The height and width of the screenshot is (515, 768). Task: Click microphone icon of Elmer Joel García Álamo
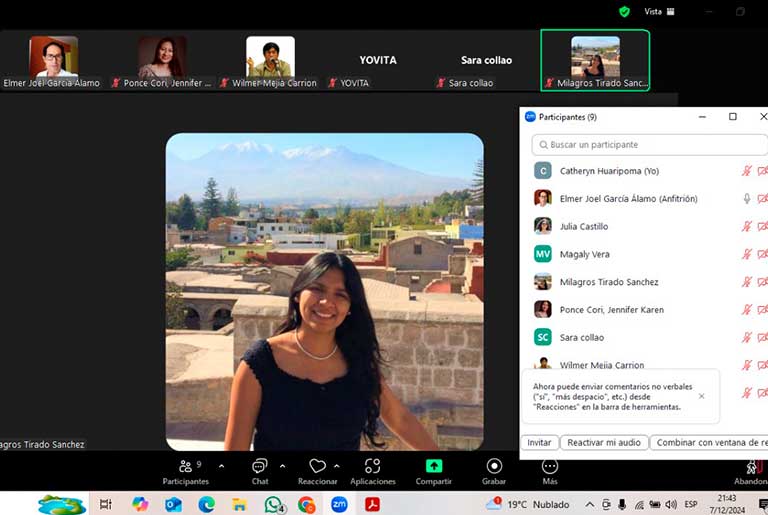pyautogui.click(x=746, y=198)
